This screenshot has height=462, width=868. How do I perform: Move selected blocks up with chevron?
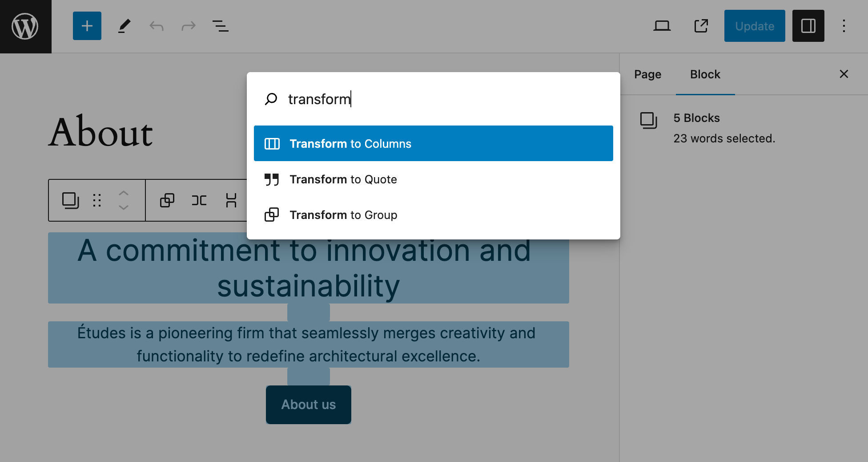(x=124, y=194)
